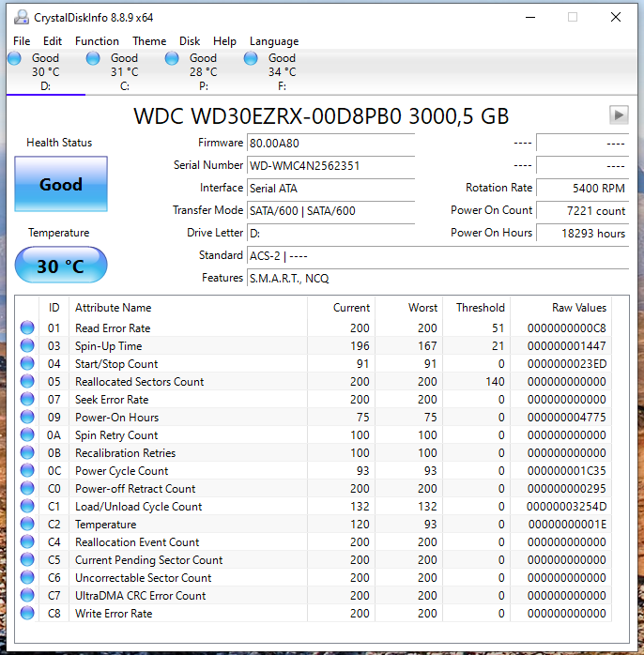Select the P: disk tab
This screenshot has height=655, width=644.
(x=204, y=72)
